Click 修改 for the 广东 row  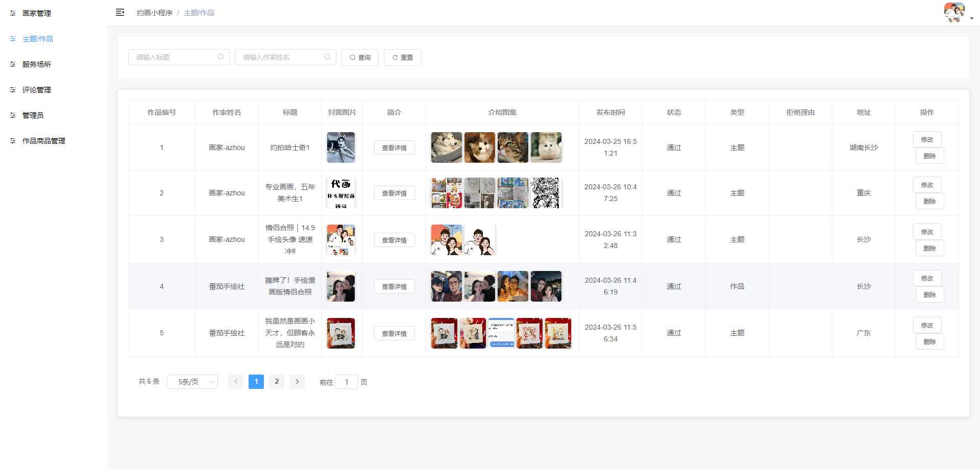click(x=927, y=325)
